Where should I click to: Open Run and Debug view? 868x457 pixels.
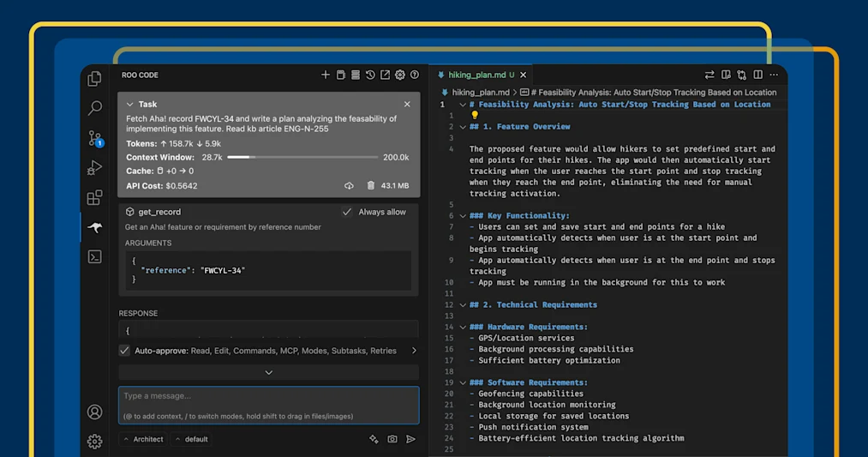[94, 167]
